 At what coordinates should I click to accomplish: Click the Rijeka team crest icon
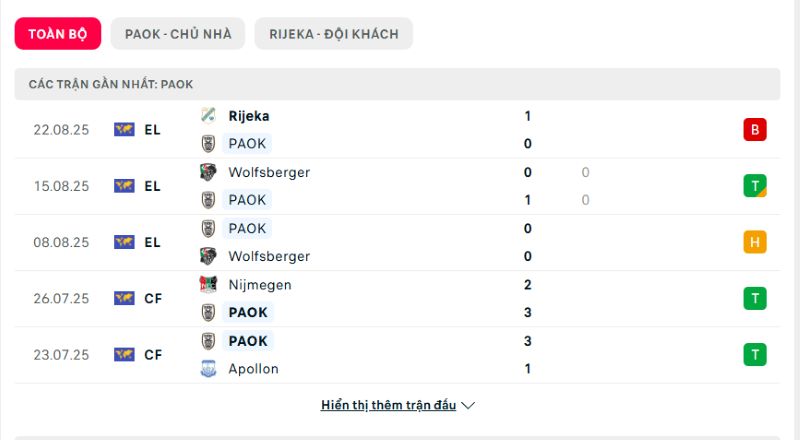click(208, 115)
